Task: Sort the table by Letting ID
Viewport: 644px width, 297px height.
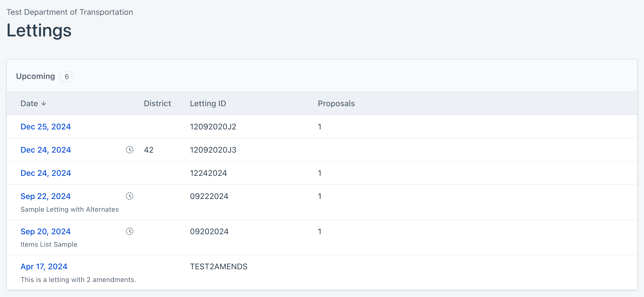Action: coord(208,103)
